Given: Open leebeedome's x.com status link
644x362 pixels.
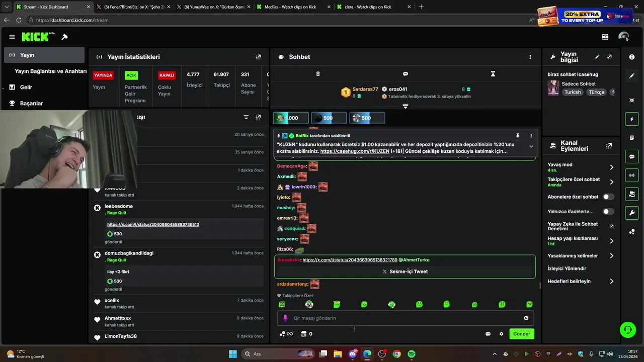Looking at the screenshot, I should click(x=153, y=224).
